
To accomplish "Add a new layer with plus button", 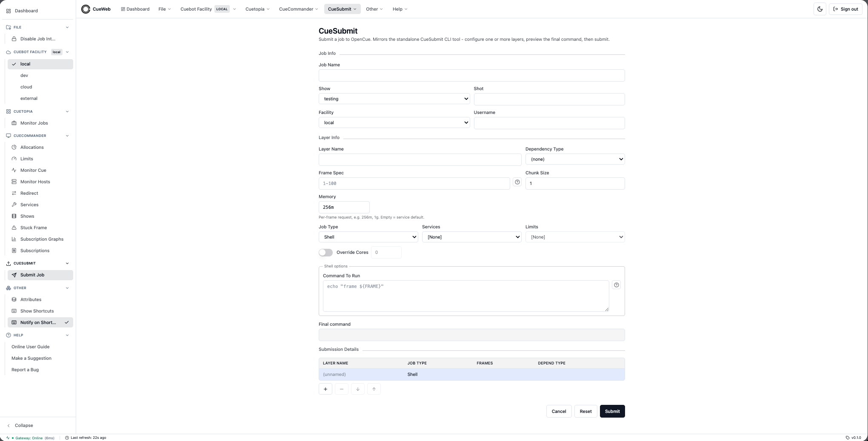I will pyautogui.click(x=325, y=389).
